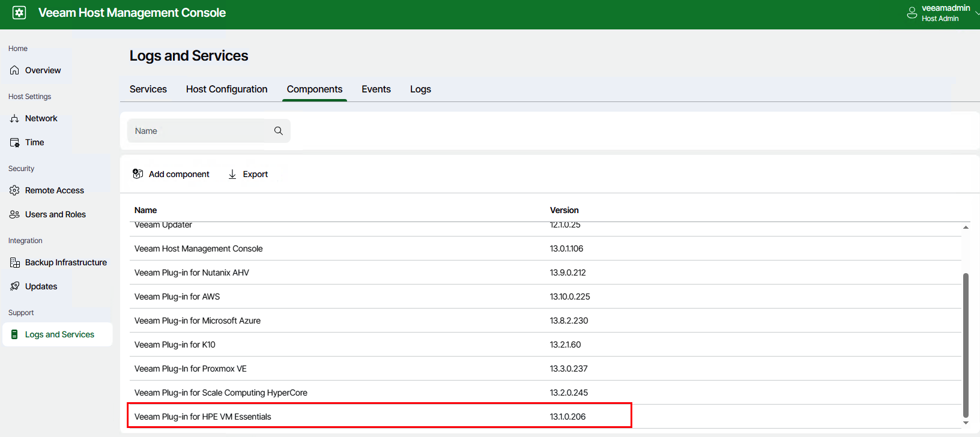Click version 13.10.0.225 cell
The height and width of the screenshot is (437, 980).
pyautogui.click(x=570, y=297)
